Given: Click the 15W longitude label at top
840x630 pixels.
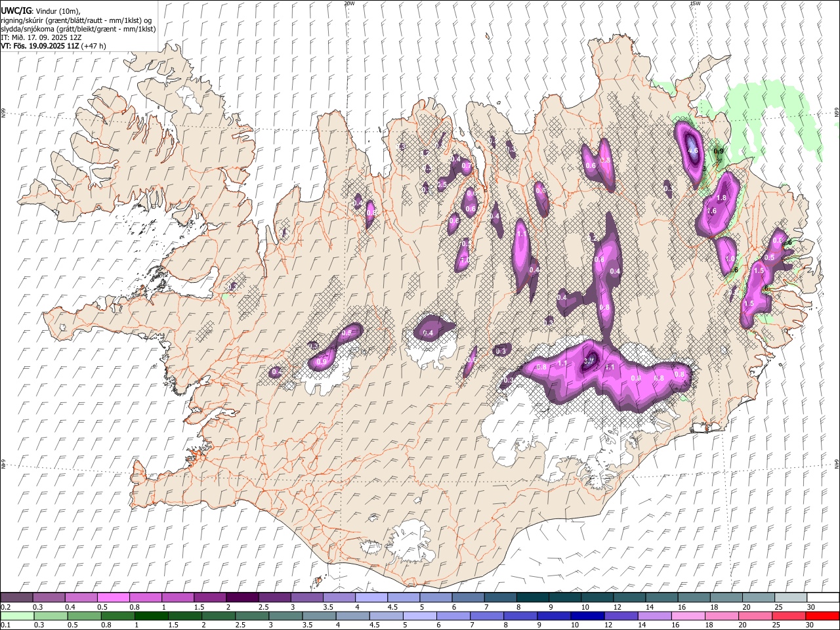Looking at the screenshot, I should coord(695,3).
